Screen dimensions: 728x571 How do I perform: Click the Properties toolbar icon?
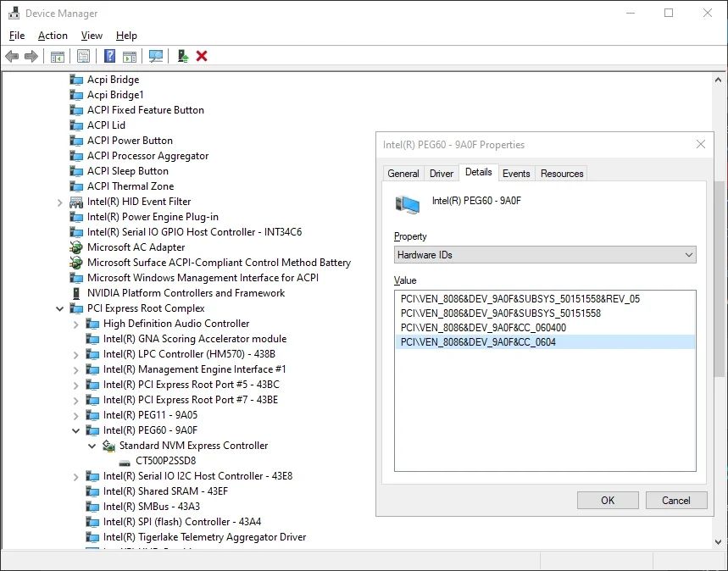[83, 56]
